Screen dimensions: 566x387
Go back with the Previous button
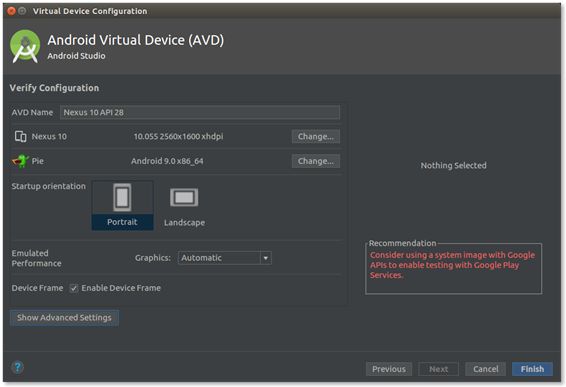(x=389, y=369)
